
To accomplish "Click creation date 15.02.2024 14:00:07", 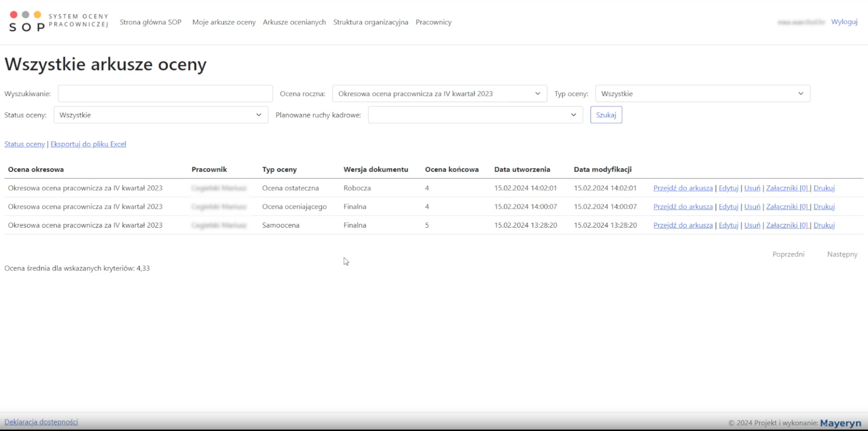I will (526, 207).
